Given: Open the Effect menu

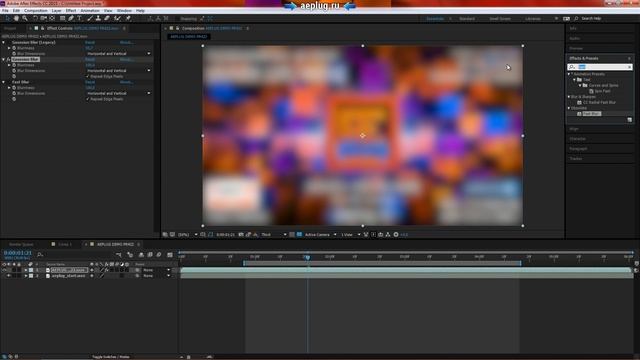Looking at the screenshot, I should (71, 11).
